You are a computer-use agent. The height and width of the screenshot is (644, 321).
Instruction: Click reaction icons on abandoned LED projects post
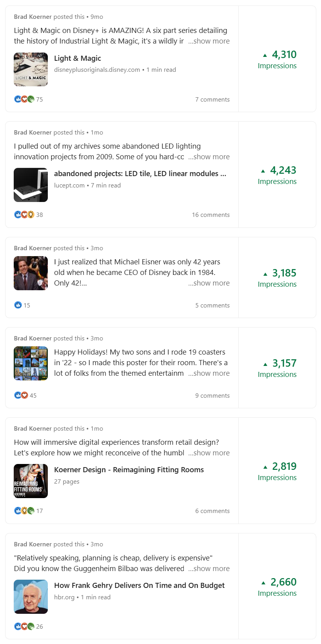(24, 215)
